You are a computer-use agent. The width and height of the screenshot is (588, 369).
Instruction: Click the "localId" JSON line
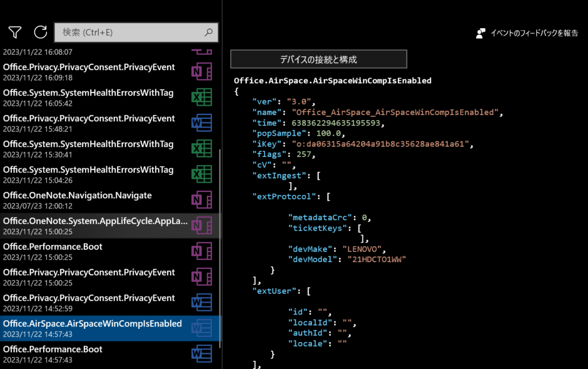(322, 322)
